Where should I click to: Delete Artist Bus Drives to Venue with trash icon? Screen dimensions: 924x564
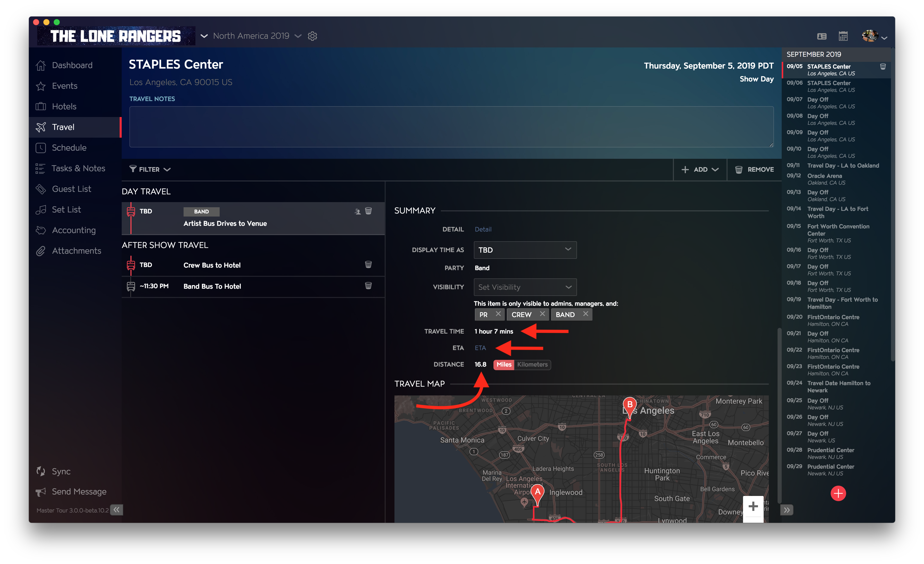coord(368,211)
